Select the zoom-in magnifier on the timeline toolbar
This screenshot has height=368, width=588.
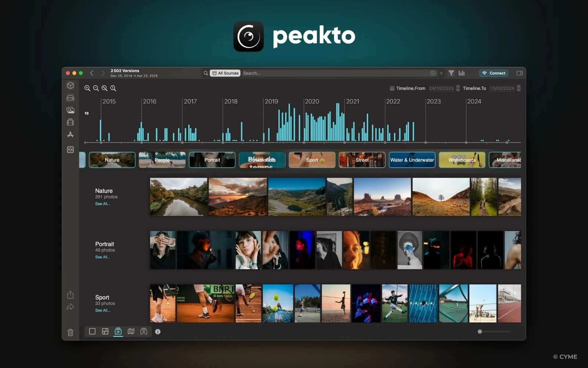point(87,88)
